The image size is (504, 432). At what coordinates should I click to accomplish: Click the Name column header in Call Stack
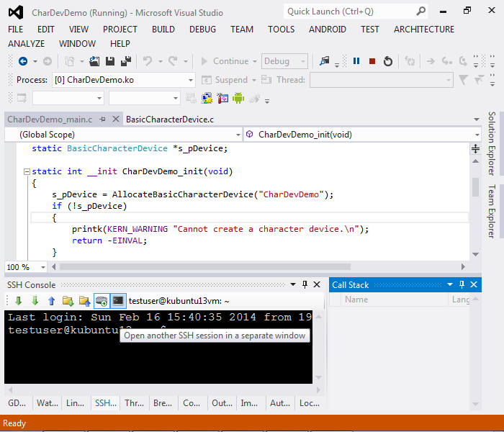tap(394, 300)
